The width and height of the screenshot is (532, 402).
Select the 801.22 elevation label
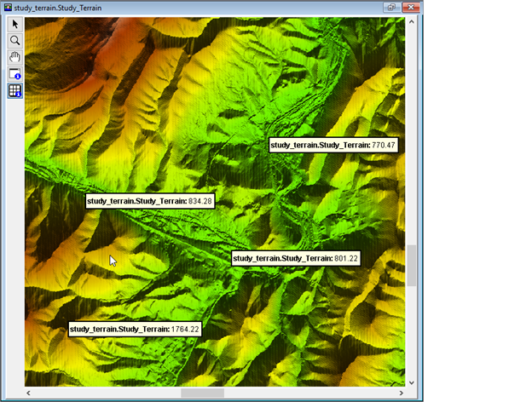pos(296,258)
